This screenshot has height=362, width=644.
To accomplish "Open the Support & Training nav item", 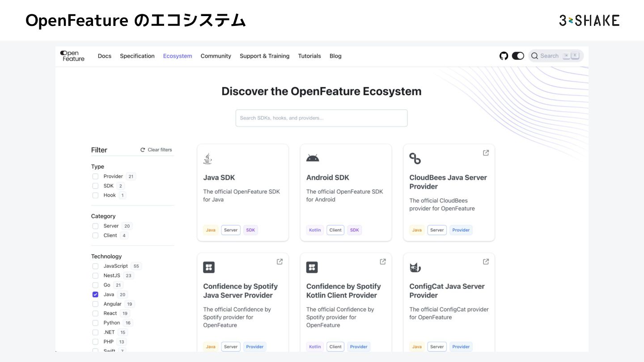I will 265,56.
